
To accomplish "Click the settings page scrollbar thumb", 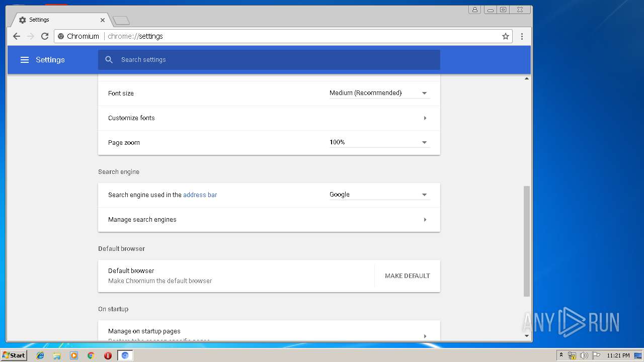I will (527, 241).
